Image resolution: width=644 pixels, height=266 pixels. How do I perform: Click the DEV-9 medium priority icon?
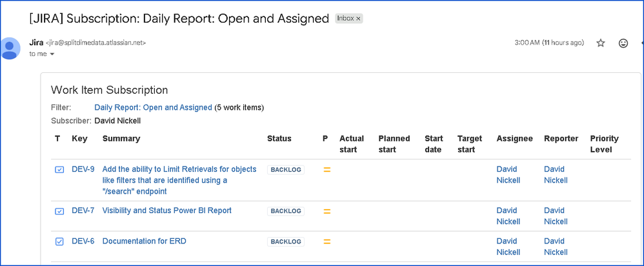coord(327,170)
